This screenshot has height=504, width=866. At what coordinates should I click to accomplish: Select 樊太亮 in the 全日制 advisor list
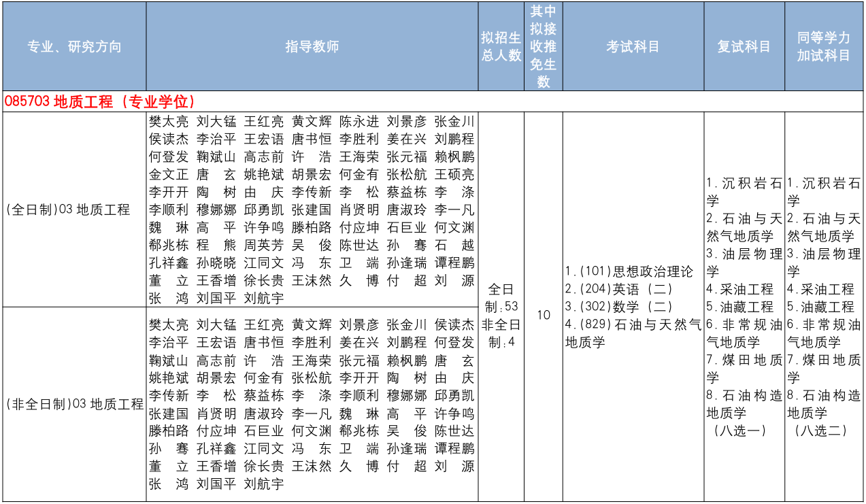[x=169, y=122]
